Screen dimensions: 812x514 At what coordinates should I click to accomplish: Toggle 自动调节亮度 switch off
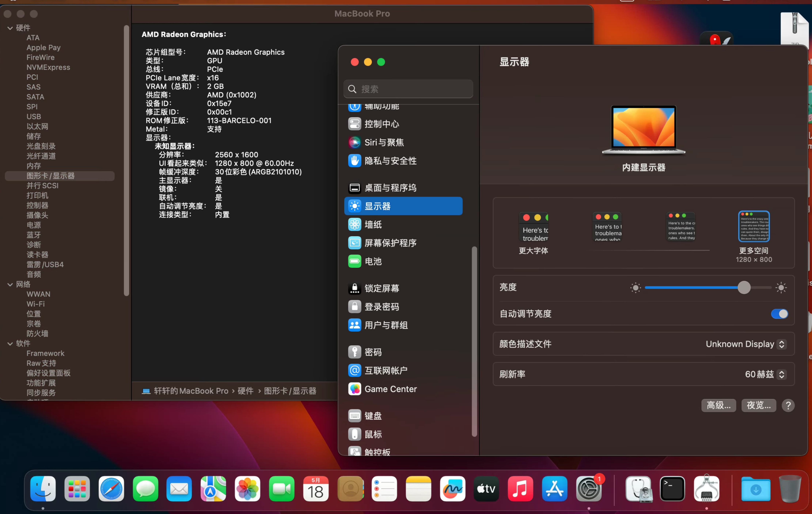(x=779, y=313)
